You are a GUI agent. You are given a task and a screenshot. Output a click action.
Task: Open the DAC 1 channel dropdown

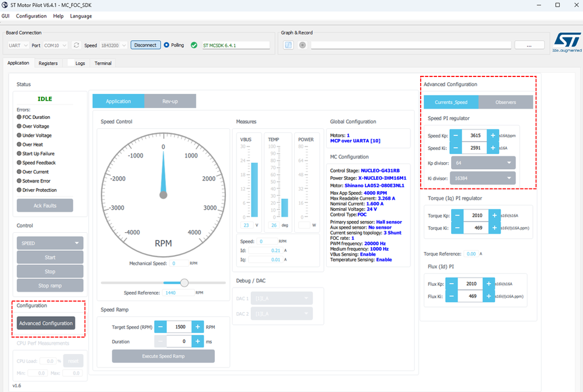click(x=281, y=298)
